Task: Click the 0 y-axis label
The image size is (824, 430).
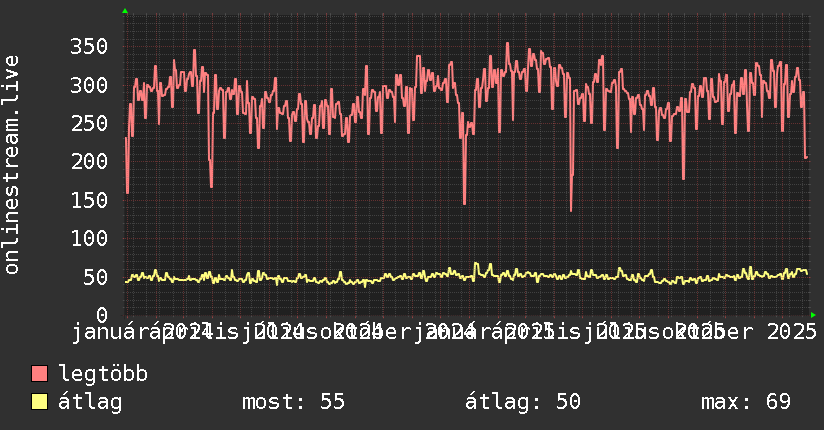Action: click(102, 315)
